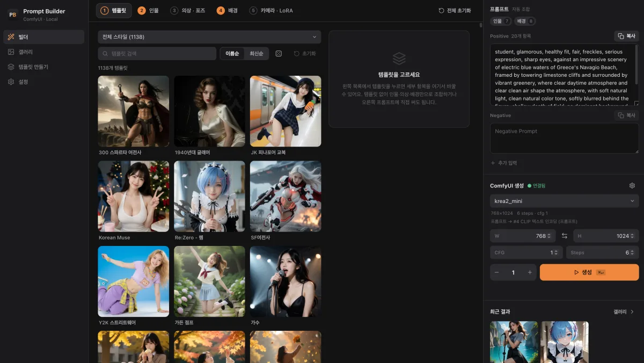The width and height of the screenshot is (644, 363).
Task: Click the Negative Prompt text area
Action: pyautogui.click(x=565, y=139)
